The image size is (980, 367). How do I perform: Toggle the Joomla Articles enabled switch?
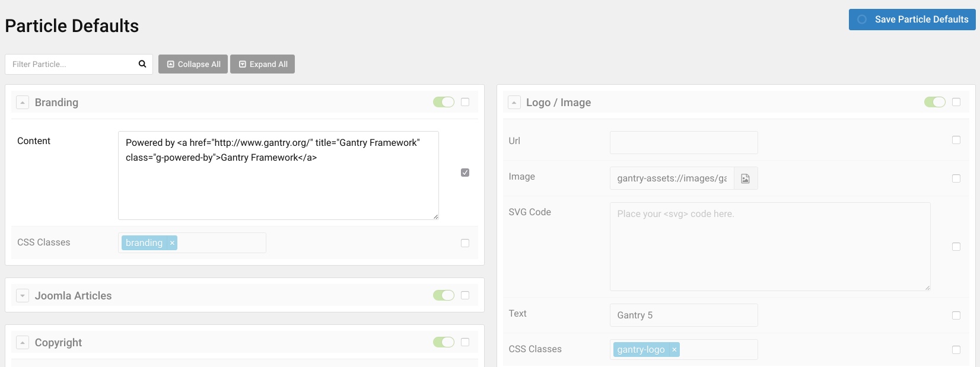(x=443, y=295)
